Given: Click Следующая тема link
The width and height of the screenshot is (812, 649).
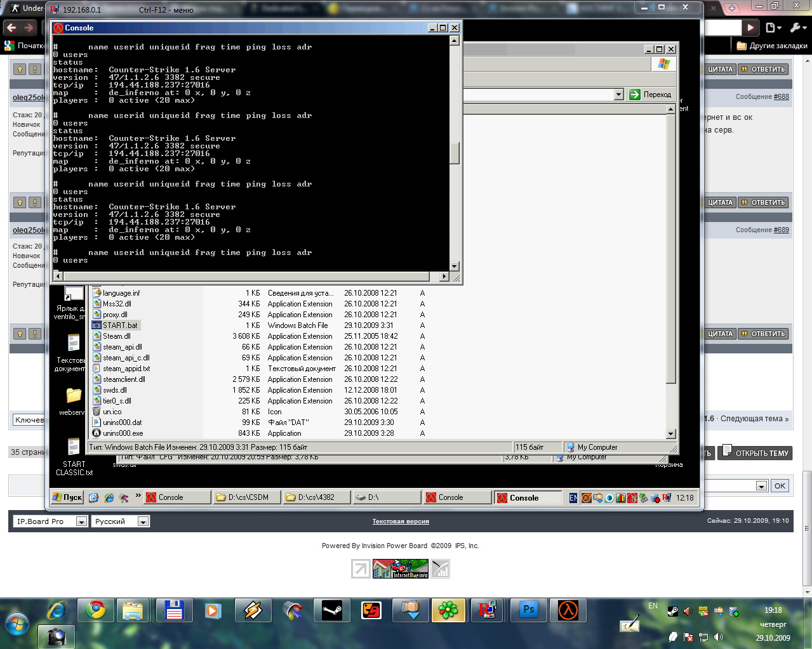Looking at the screenshot, I should pos(755,419).
